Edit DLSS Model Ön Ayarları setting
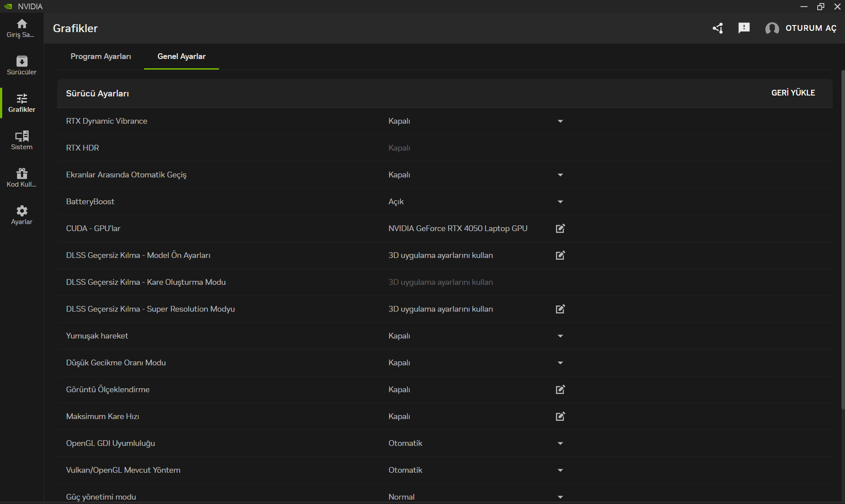The width and height of the screenshot is (845, 504). pyautogui.click(x=560, y=255)
